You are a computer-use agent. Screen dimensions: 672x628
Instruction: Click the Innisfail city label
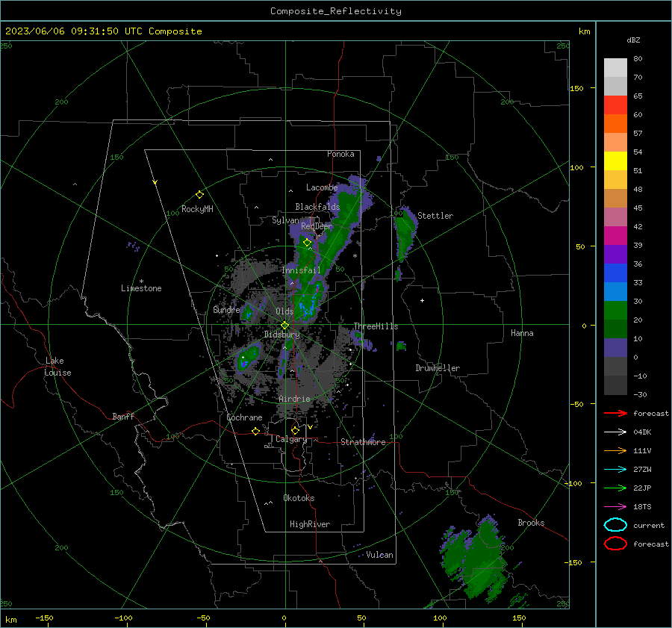302,270
